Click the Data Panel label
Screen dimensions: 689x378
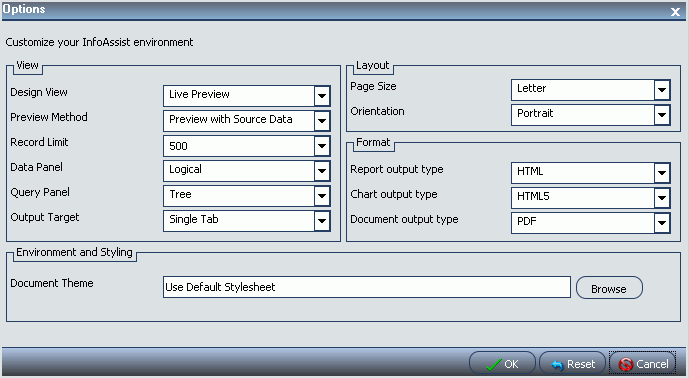tap(36, 167)
